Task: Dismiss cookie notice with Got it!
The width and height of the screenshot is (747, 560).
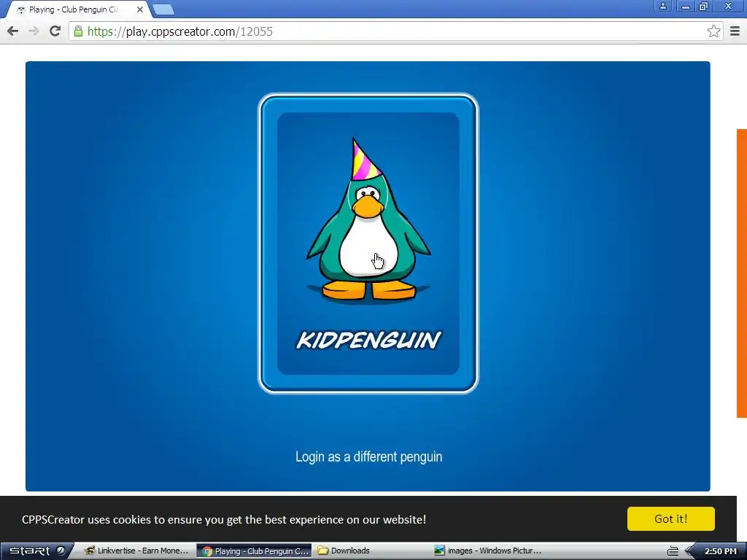Action: pos(671,518)
